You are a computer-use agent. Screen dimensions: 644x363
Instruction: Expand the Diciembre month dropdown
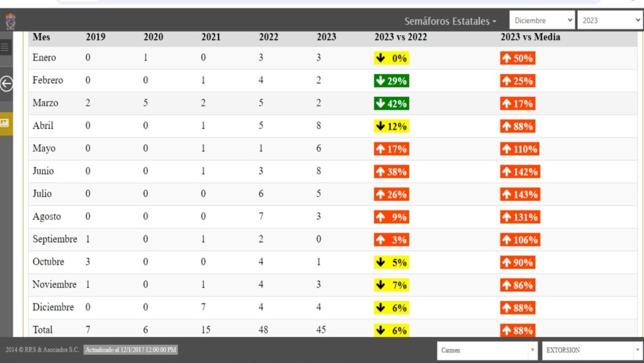(542, 21)
